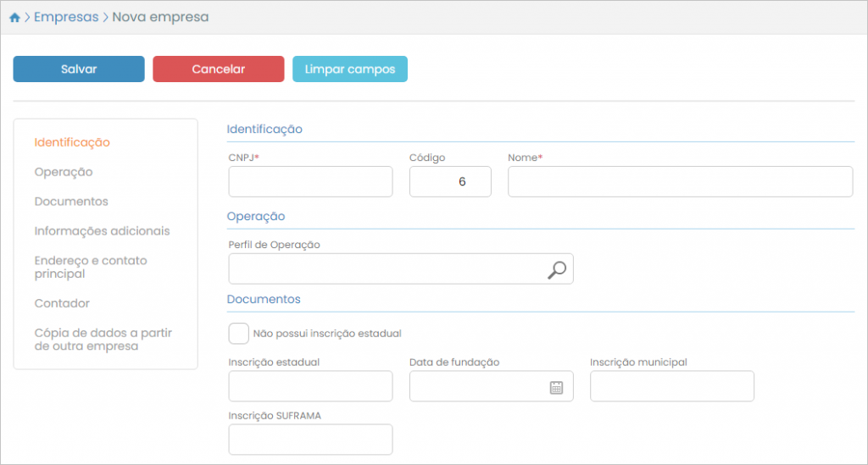Viewport: 868px width, 465px height.
Task: Jump to Documentos section in sidebar
Action: click(x=71, y=202)
